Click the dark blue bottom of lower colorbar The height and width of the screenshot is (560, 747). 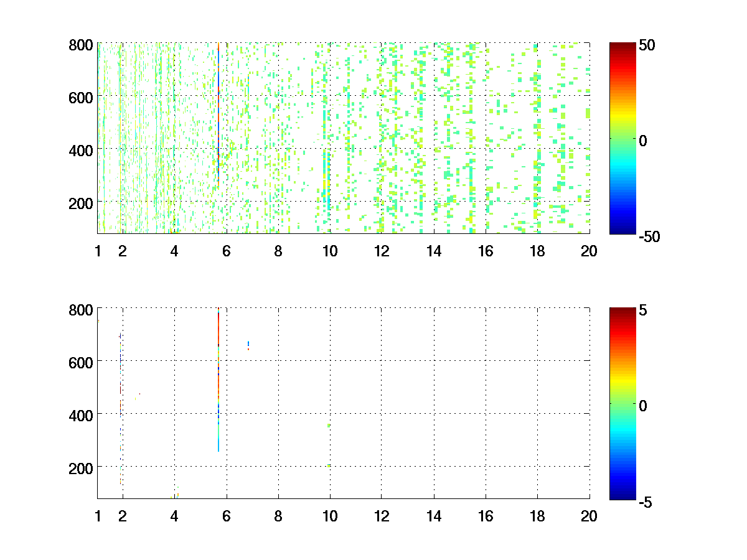pyautogui.click(x=622, y=495)
